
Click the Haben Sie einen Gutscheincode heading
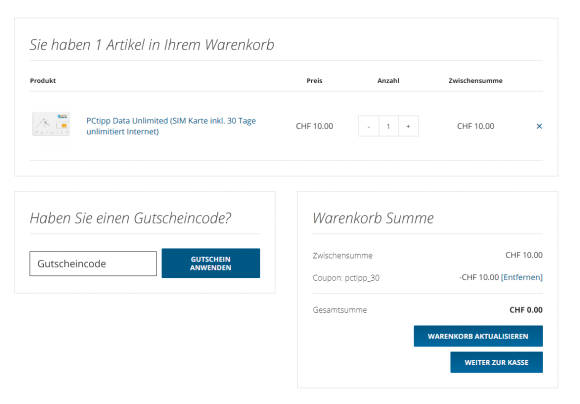[131, 218]
